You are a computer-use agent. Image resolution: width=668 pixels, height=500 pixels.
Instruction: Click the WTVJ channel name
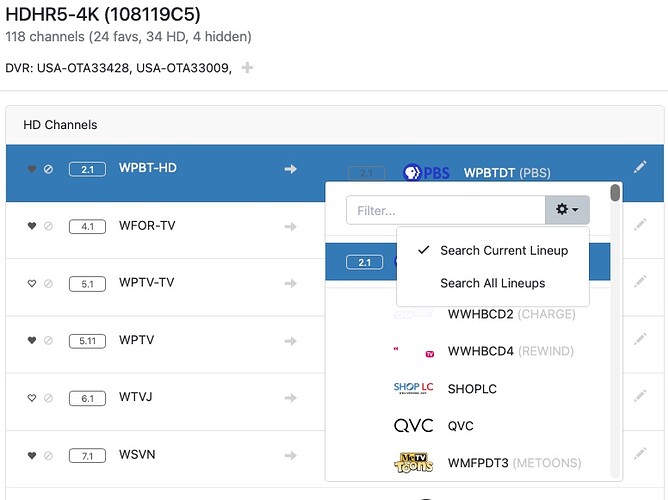pyautogui.click(x=137, y=398)
